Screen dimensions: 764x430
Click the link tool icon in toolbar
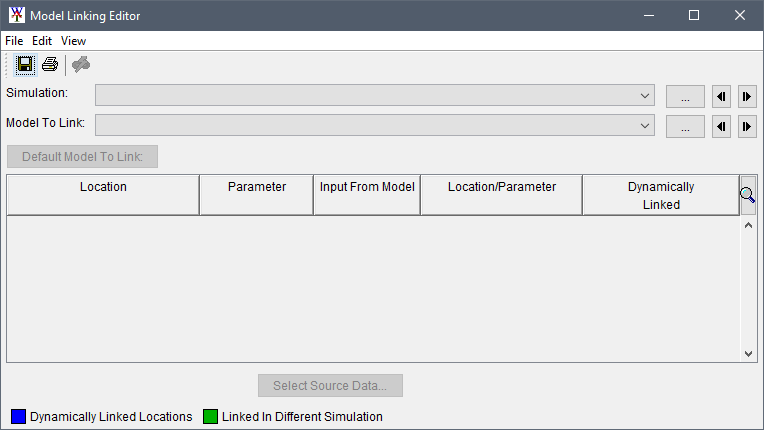coord(81,65)
